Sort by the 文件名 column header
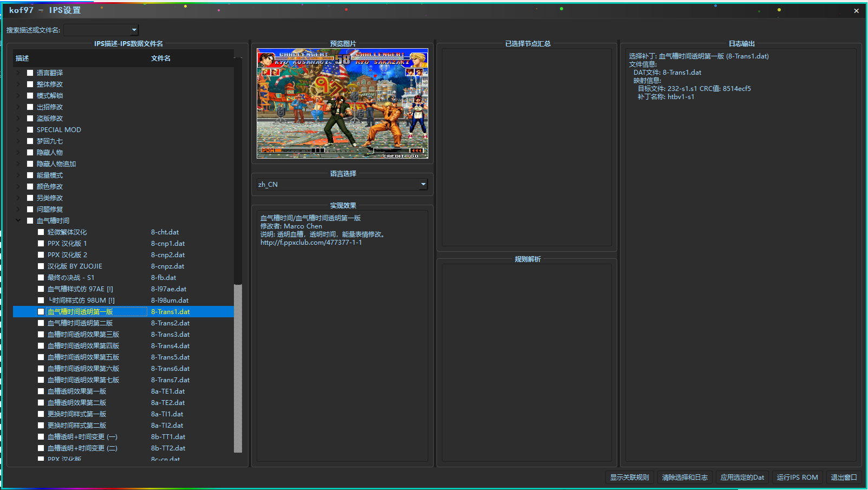This screenshot has width=868, height=490. point(191,58)
